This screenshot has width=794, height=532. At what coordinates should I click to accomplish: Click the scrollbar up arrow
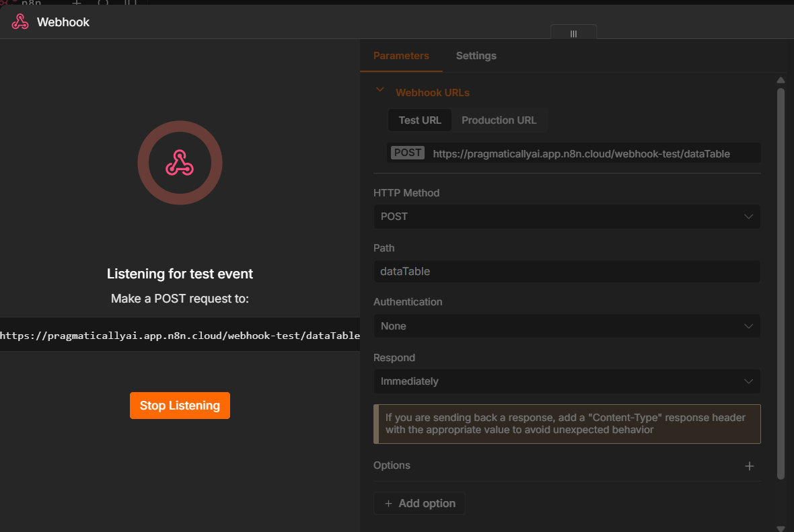[781, 80]
